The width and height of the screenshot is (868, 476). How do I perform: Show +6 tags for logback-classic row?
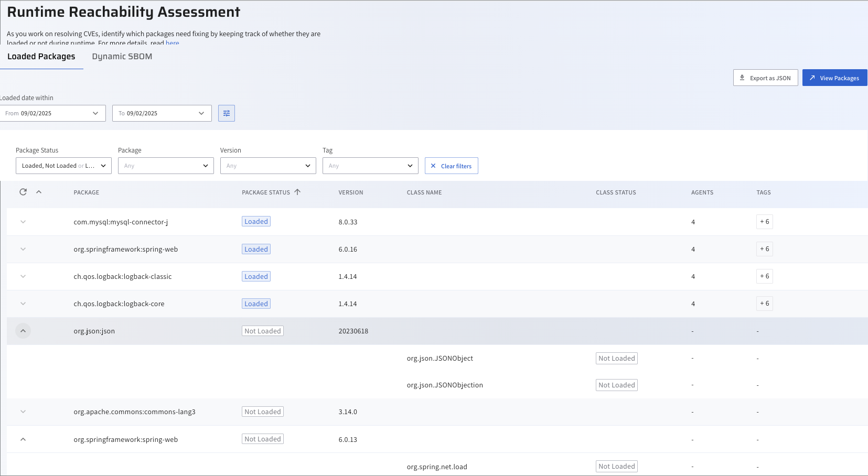(764, 276)
